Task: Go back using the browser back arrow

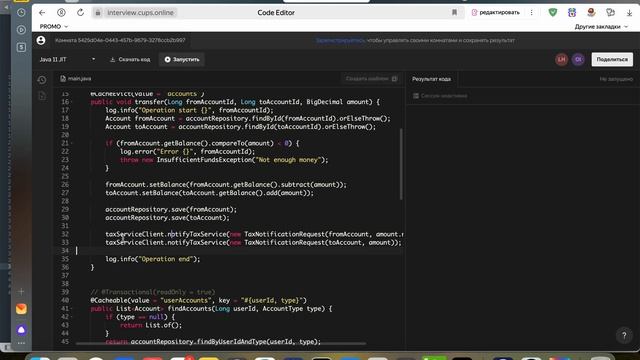Action: (42, 13)
